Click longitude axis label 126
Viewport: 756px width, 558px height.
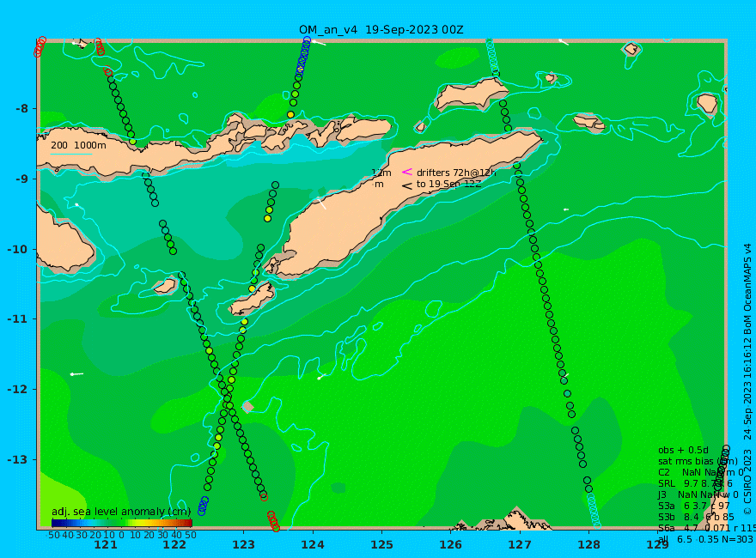tap(451, 544)
